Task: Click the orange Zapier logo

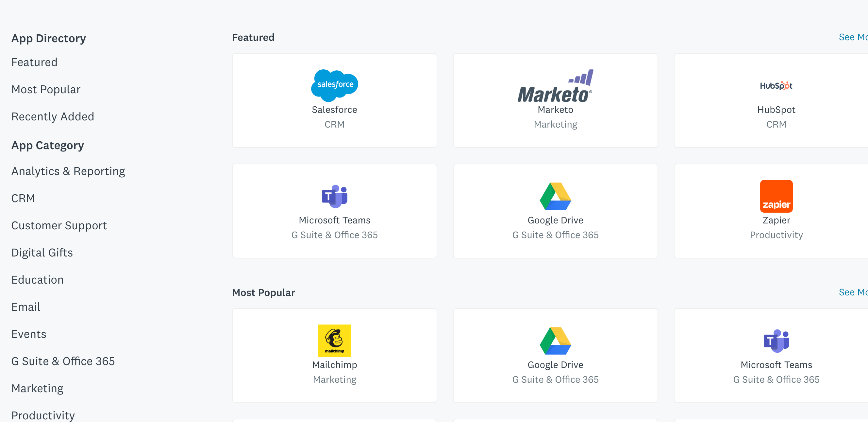Action: (776, 196)
